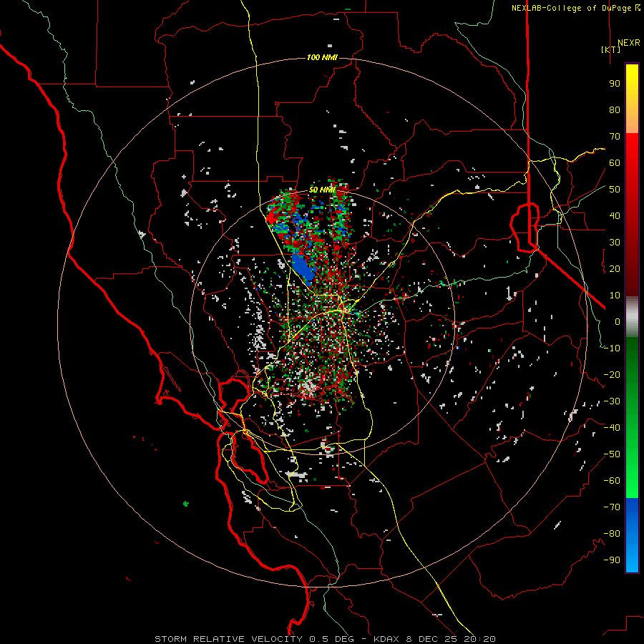Click the -10 scale label
Viewport: 644px width, 644px height.
click(612, 348)
